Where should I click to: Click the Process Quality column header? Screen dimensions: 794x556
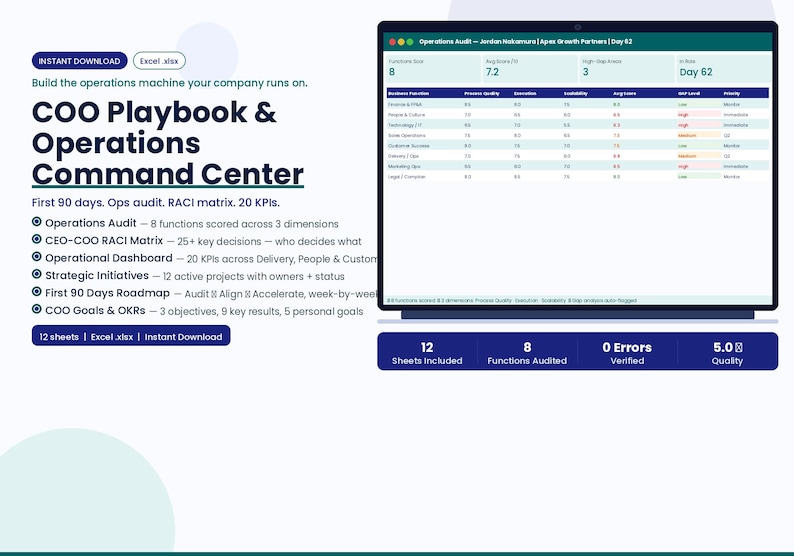pyautogui.click(x=482, y=94)
